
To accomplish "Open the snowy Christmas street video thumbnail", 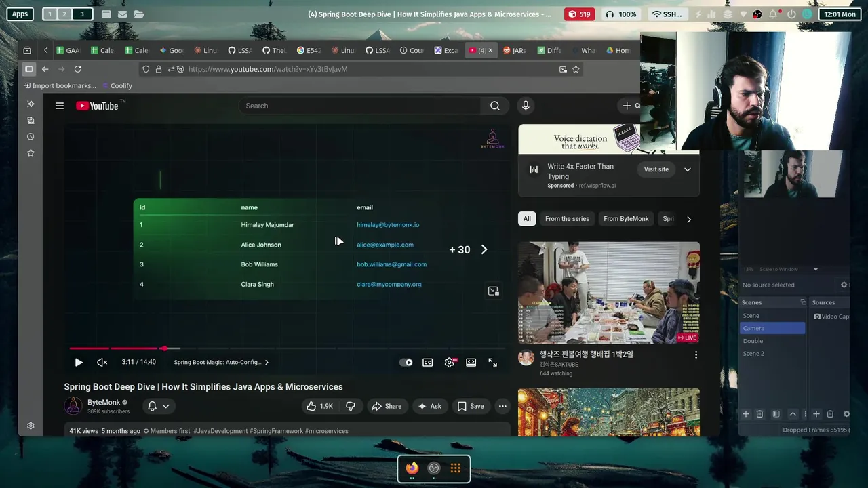I will (609, 412).
